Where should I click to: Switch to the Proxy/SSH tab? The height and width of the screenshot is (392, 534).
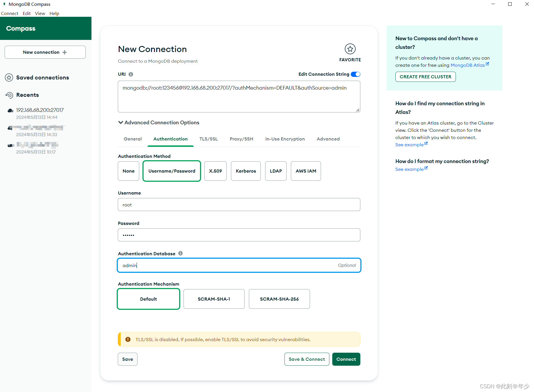(x=241, y=139)
